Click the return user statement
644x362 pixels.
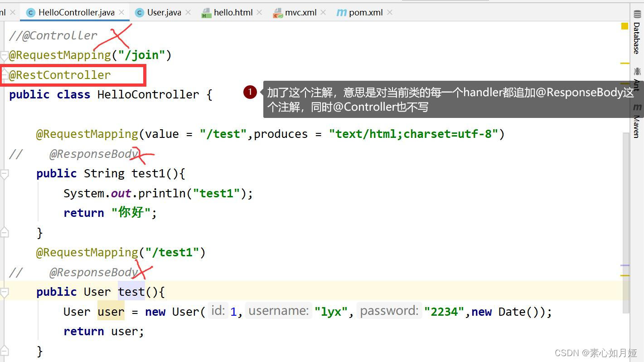pos(104,331)
